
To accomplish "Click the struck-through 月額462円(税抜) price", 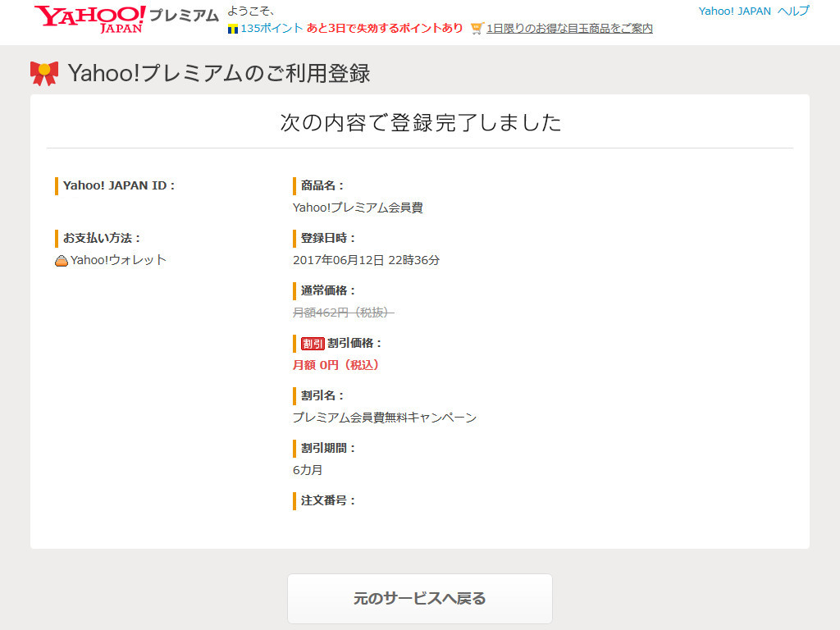I will 344,313.
